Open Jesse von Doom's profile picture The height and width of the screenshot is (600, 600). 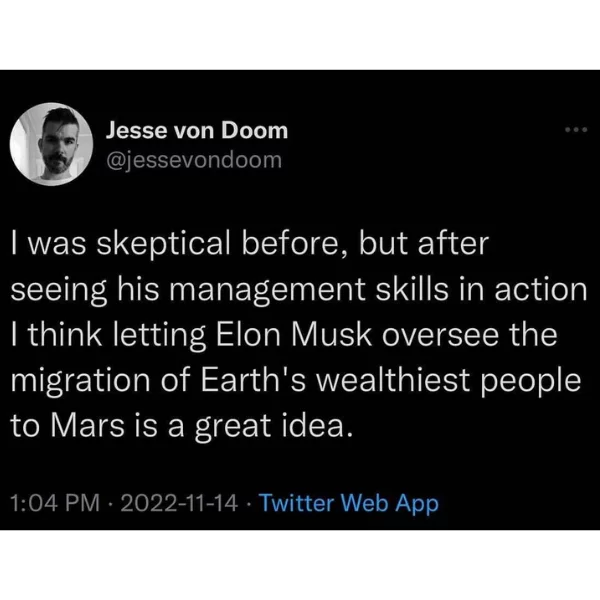click(51, 144)
